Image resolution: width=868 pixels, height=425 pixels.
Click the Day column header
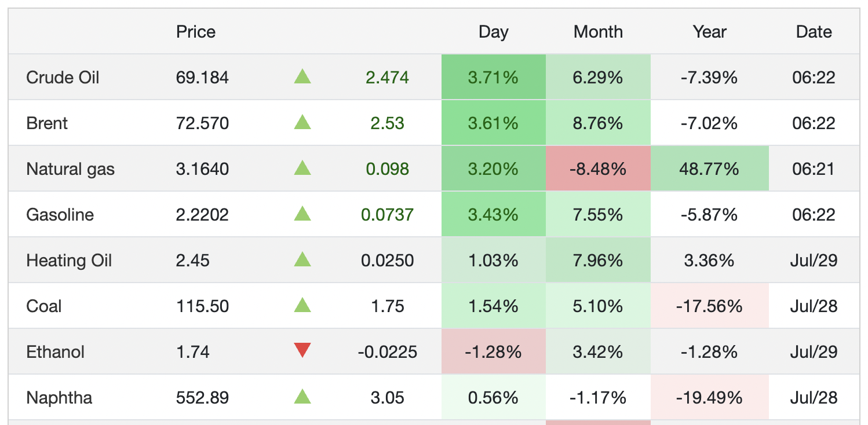(x=494, y=32)
